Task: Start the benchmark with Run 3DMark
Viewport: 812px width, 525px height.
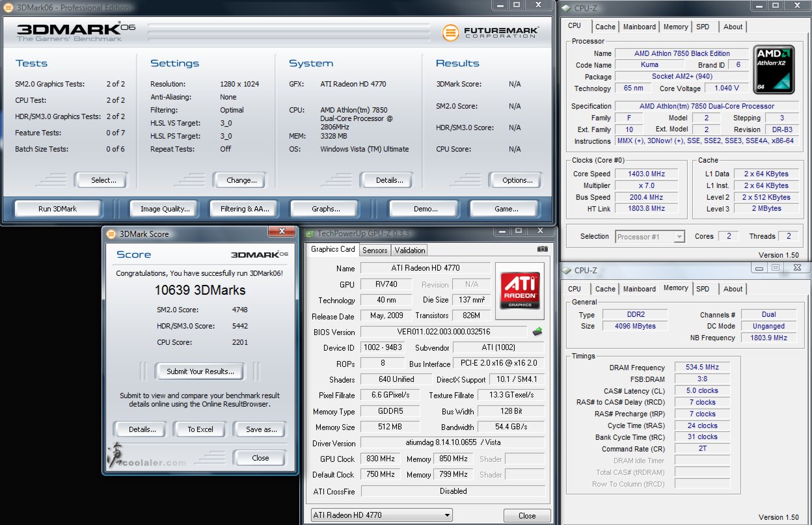Action: point(58,209)
